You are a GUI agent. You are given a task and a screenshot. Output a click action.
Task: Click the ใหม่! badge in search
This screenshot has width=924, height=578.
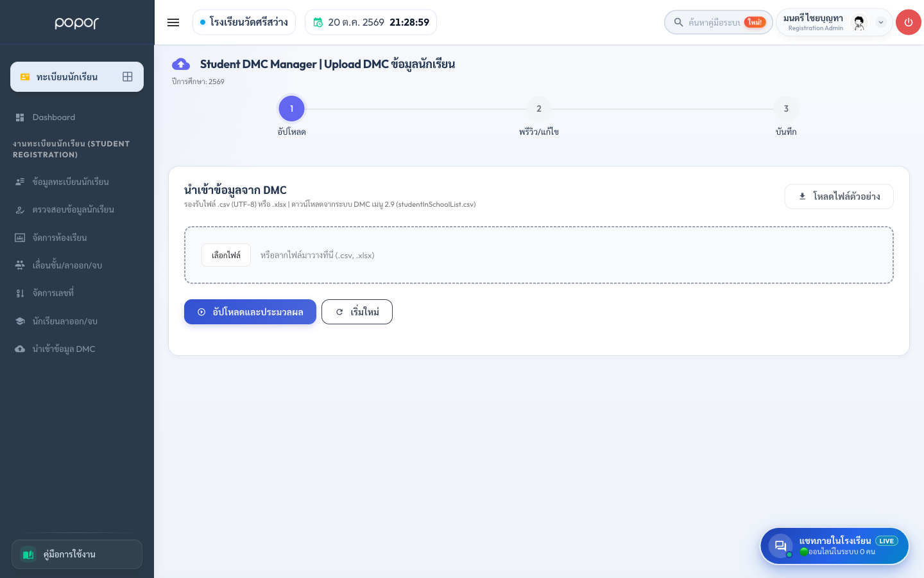755,22
